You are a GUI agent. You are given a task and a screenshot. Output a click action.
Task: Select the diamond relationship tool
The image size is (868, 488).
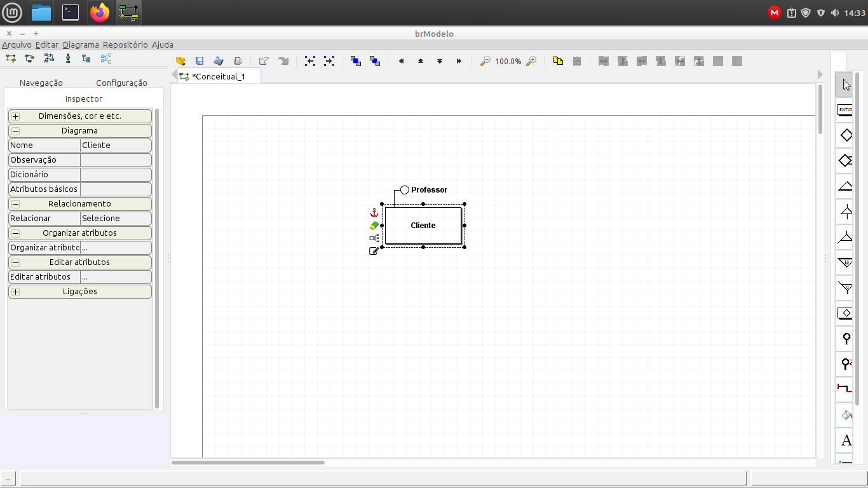point(845,135)
